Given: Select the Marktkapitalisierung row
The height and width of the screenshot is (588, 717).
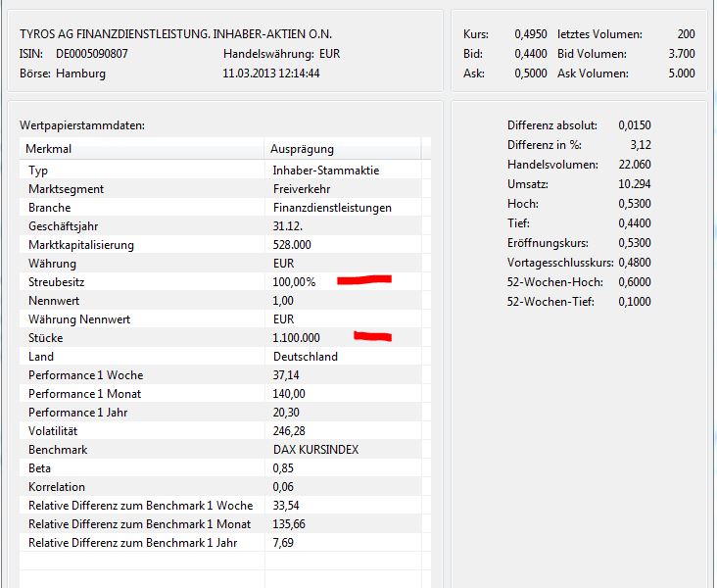Looking at the screenshot, I should pyautogui.click(x=81, y=245).
